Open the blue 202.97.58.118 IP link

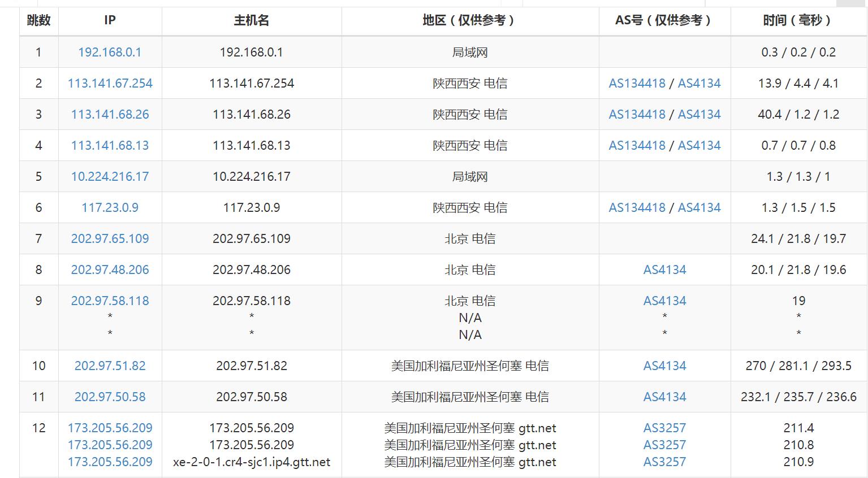tap(110, 301)
